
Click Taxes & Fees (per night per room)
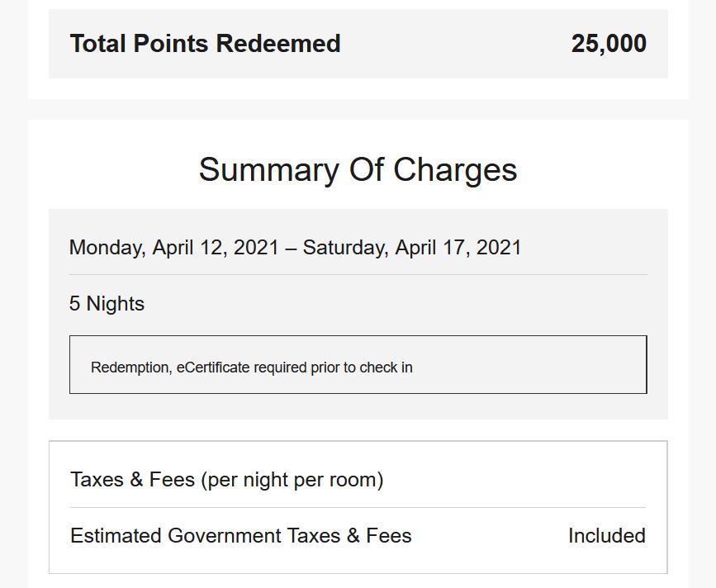click(x=227, y=480)
